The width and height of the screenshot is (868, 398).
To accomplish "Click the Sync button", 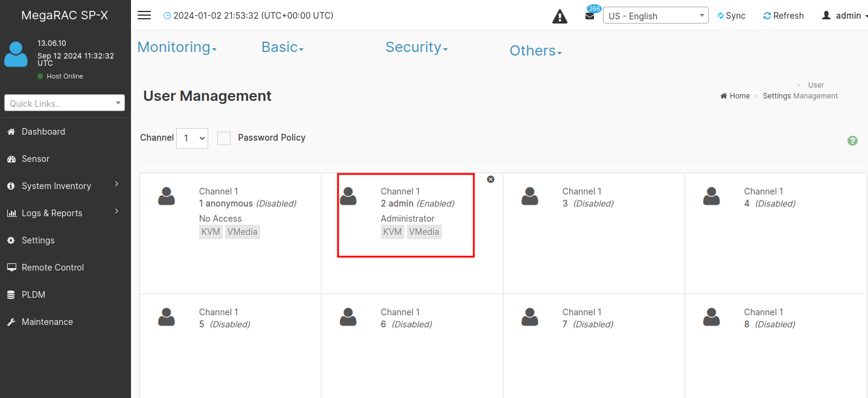I will coord(732,16).
